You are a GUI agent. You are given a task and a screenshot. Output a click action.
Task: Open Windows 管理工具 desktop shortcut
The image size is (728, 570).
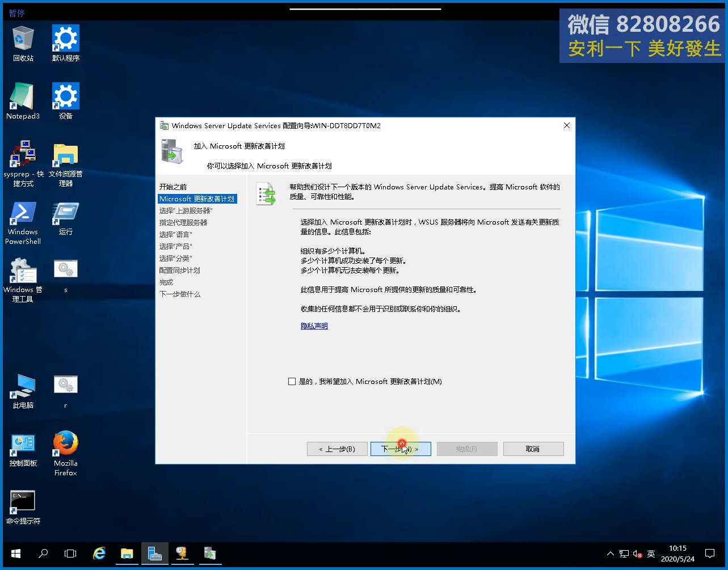click(23, 280)
